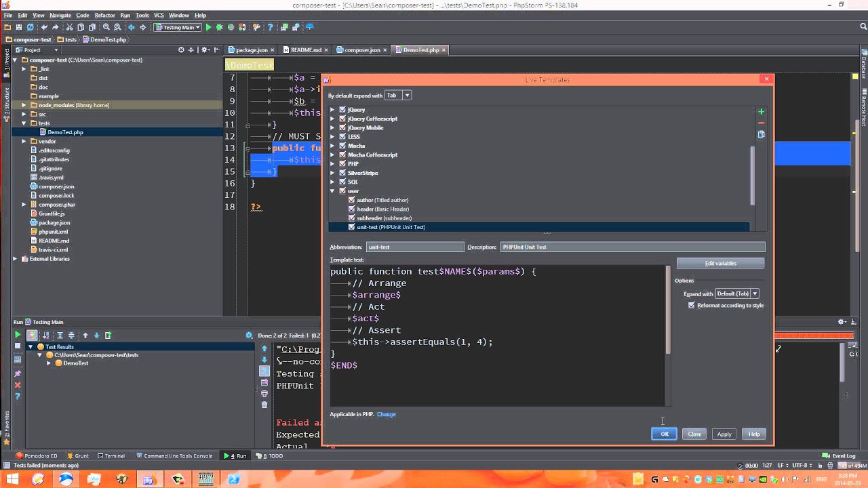Image resolution: width=868 pixels, height=488 pixels.
Task: Collapse the user template group
Action: click(x=332, y=191)
